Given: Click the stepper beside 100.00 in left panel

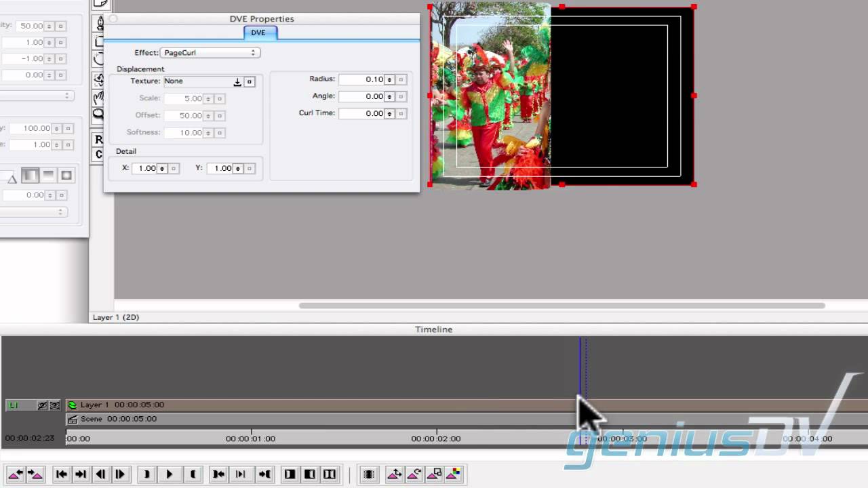Looking at the screenshot, I should pyautogui.click(x=56, y=129).
